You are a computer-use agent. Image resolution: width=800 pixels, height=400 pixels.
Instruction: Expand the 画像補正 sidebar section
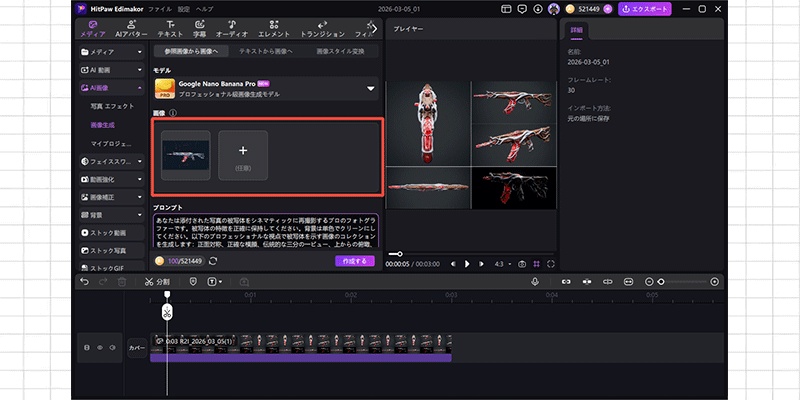[112, 197]
